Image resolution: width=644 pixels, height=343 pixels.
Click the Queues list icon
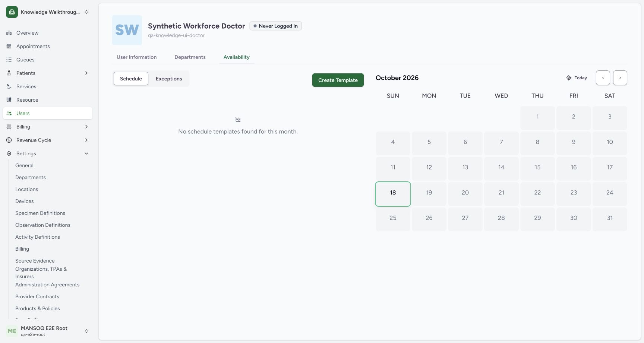click(9, 60)
